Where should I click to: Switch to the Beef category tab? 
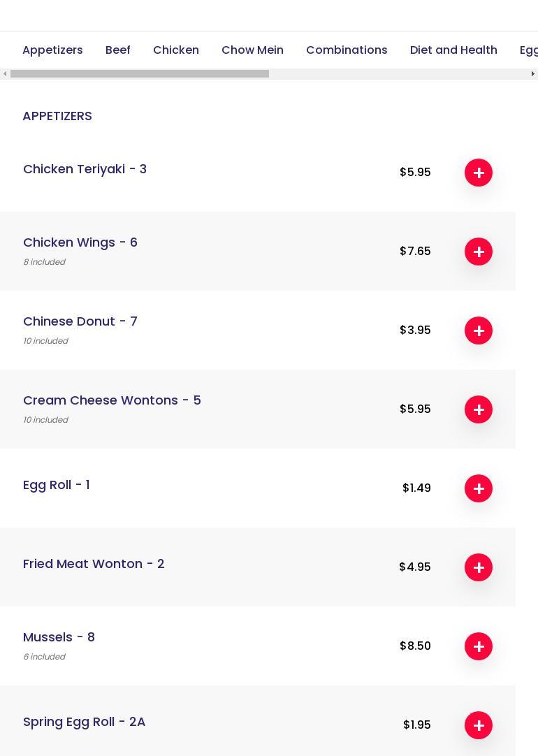pyautogui.click(x=118, y=50)
